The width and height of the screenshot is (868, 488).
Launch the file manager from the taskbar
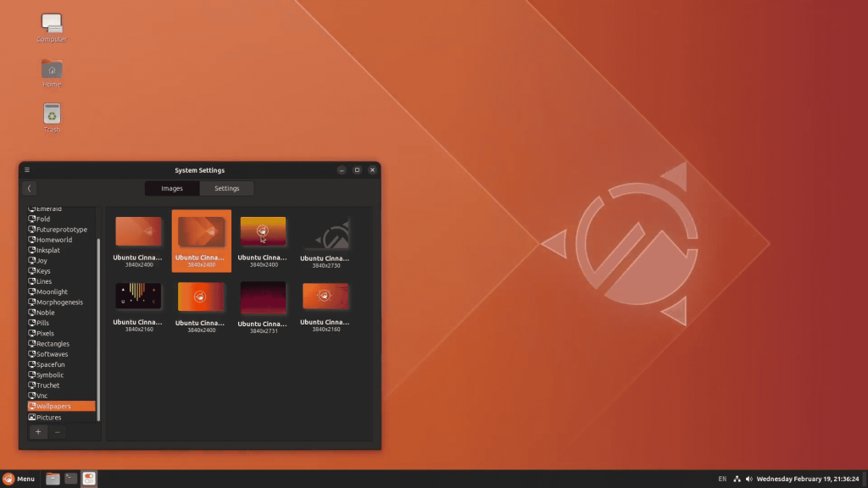pos(53,479)
